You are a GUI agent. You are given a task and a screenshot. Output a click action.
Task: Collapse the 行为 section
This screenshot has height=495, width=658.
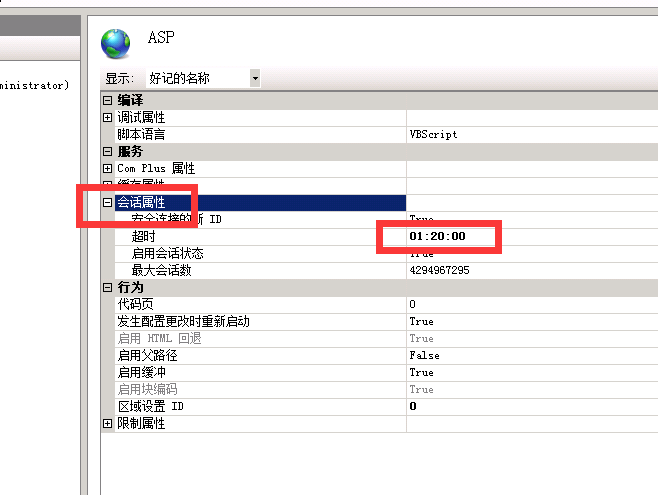[x=107, y=287]
